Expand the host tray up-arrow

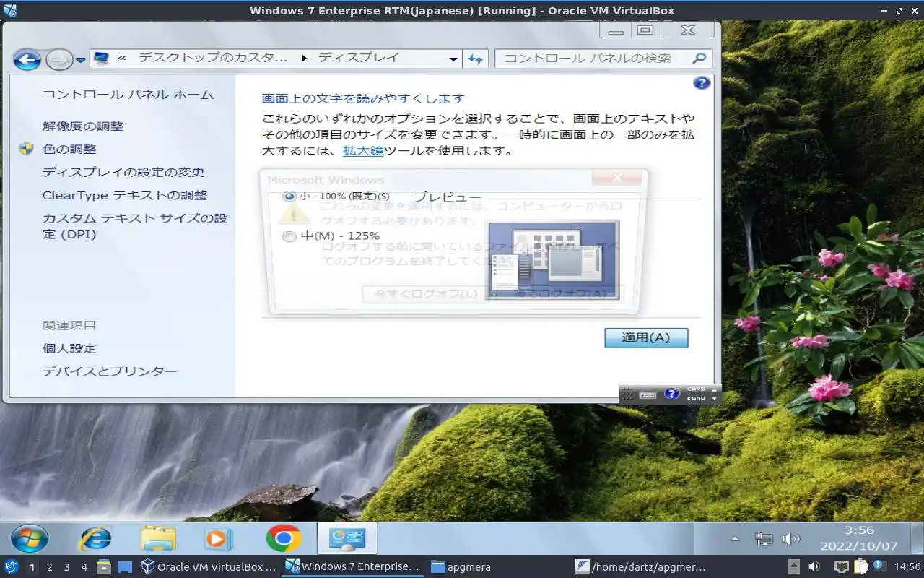(793, 567)
